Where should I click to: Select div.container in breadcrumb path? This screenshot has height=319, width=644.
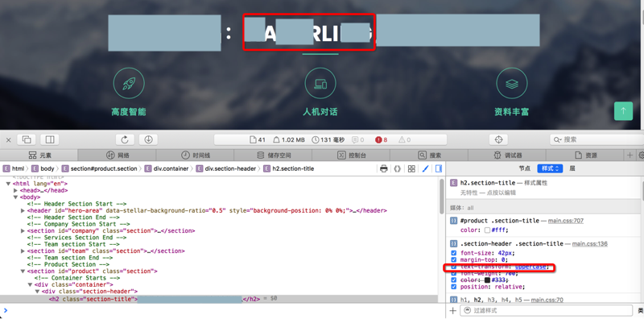(x=167, y=168)
